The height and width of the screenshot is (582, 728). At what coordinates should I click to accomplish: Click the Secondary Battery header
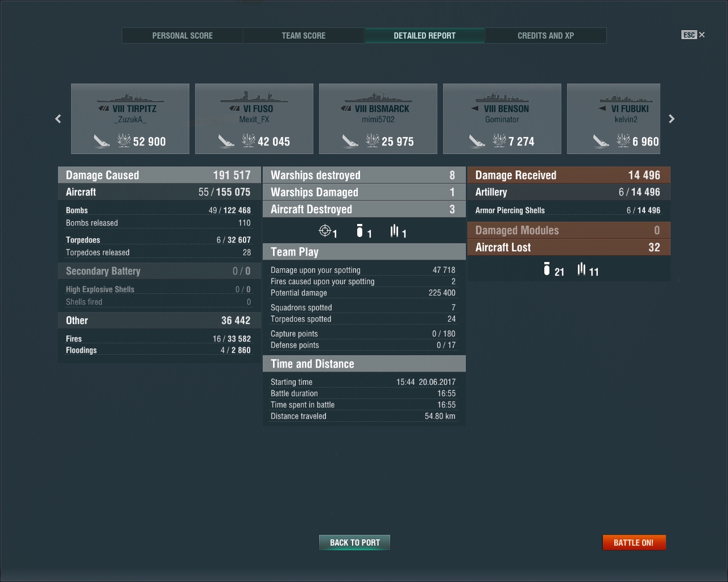[159, 271]
